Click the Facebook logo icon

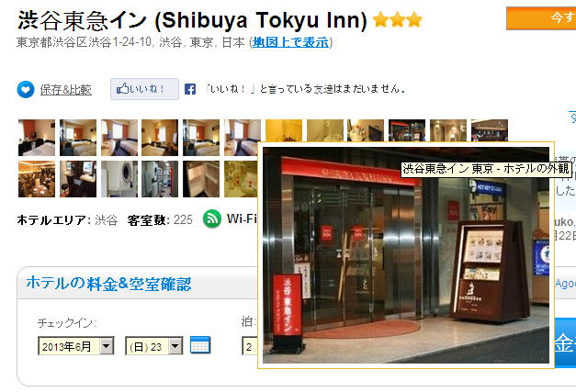[190, 89]
